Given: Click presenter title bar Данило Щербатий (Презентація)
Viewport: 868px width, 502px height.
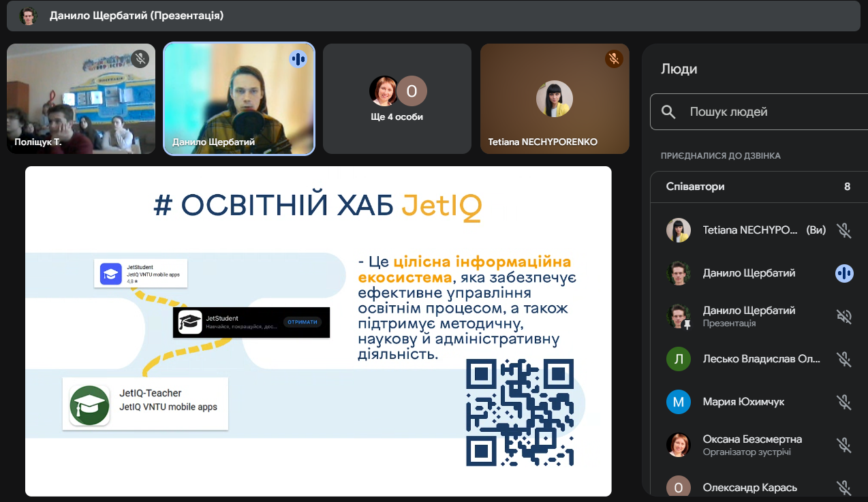Looking at the screenshot, I should point(136,15).
